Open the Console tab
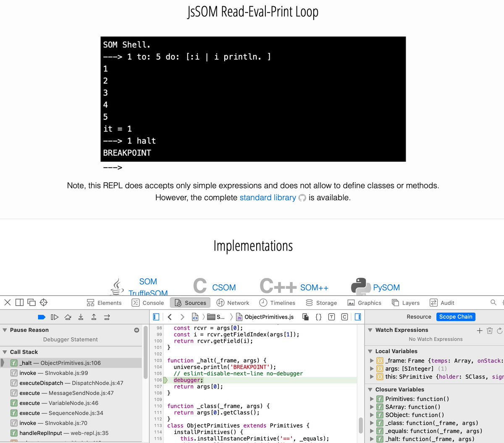The image size is (504, 443). (148, 303)
